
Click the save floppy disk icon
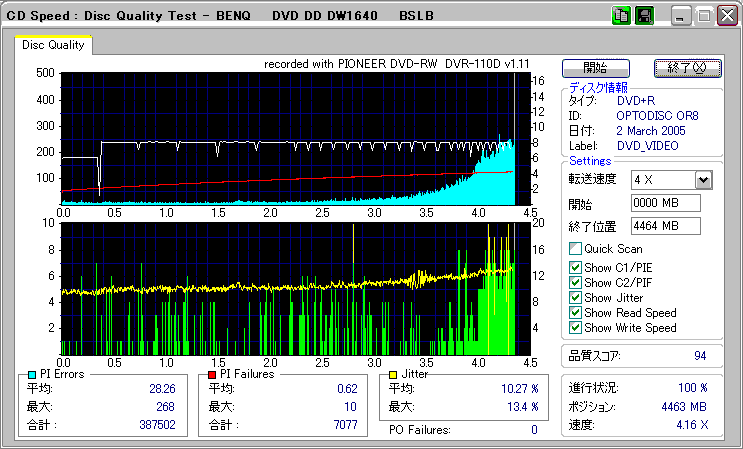coord(644,16)
